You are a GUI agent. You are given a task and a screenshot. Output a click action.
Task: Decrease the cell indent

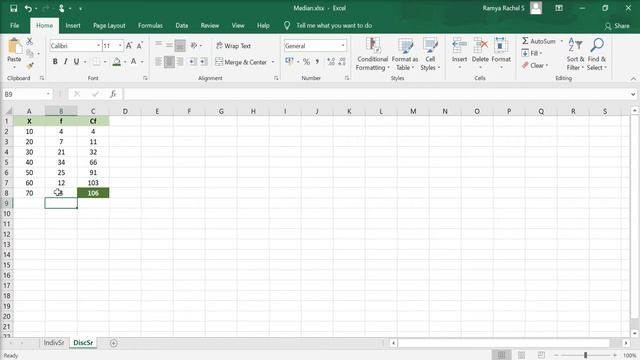193,62
